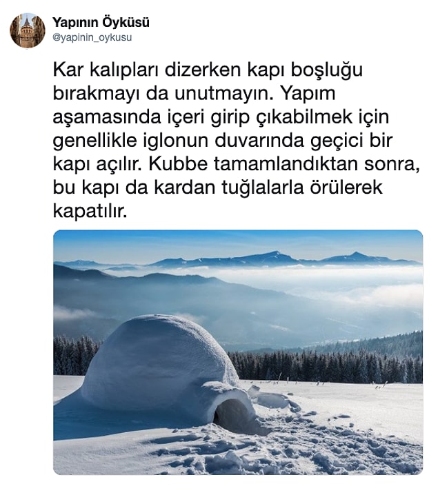Click the Yapının Öyküsü display name
Image resolution: width=438 pixels, height=504 pixels.
pos(101,23)
